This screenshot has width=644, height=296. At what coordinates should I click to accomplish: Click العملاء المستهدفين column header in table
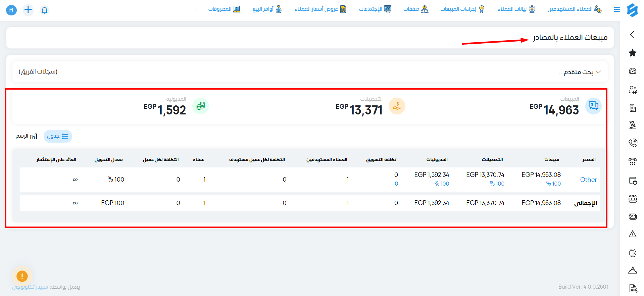point(327,159)
